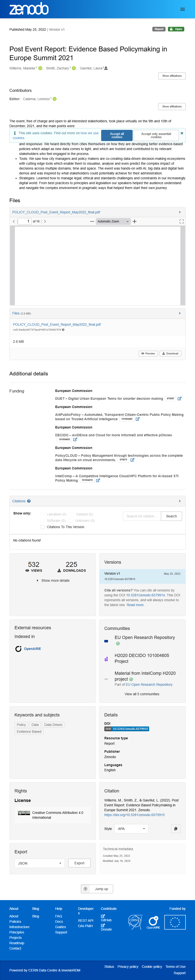195x980 pixels.
Task: Preview the PDF file
Action: coord(148,353)
